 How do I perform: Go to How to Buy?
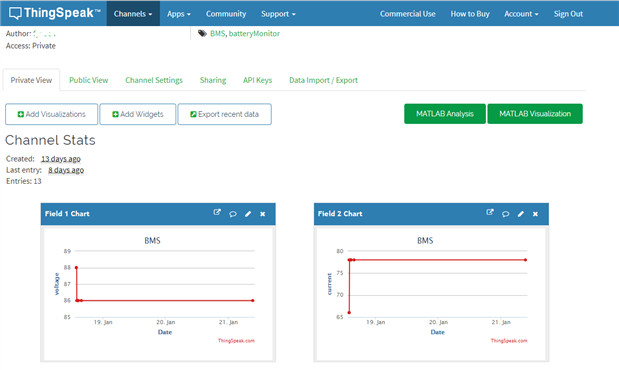click(x=470, y=14)
